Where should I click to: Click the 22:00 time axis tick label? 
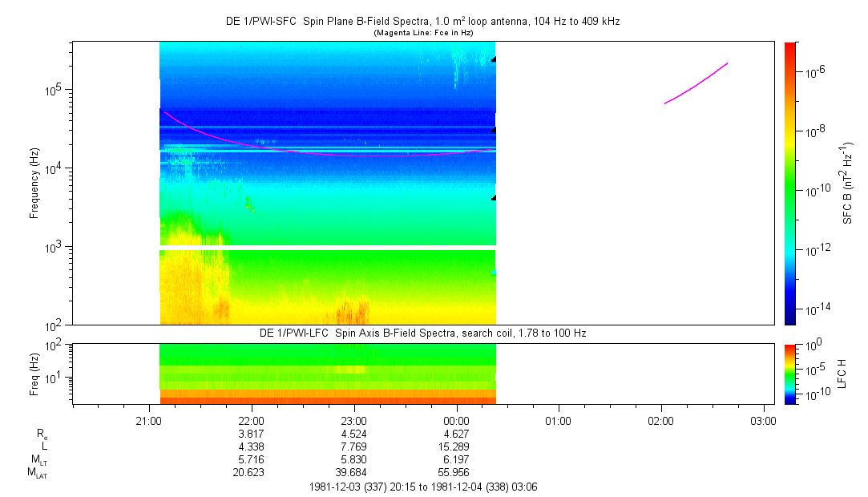(x=252, y=419)
